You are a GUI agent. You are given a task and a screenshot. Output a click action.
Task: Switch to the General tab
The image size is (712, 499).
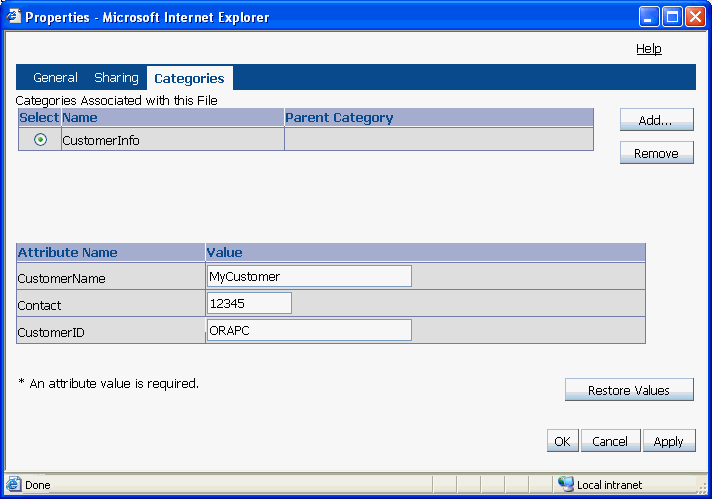click(x=55, y=78)
